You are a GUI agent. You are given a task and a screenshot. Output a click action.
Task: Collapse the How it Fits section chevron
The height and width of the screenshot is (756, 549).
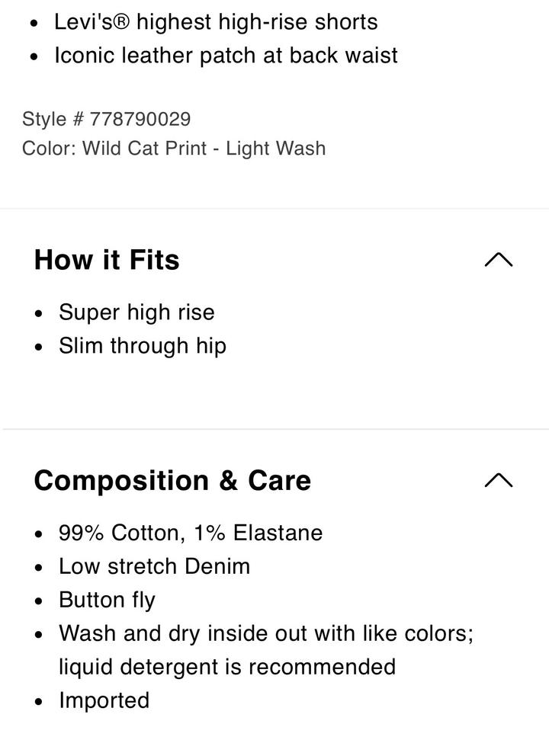point(499,260)
